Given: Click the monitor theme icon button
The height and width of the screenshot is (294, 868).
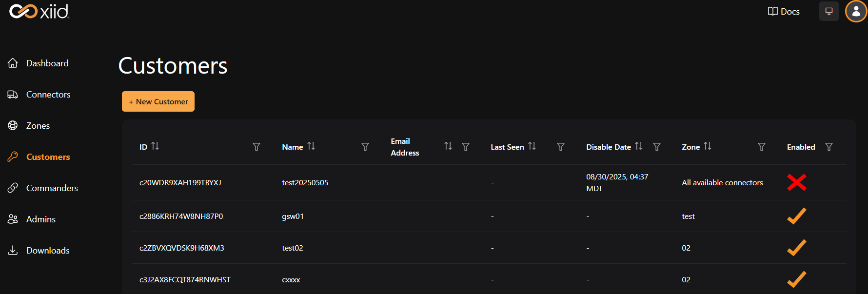Looking at the screenshot, I should tap(829, 11).
